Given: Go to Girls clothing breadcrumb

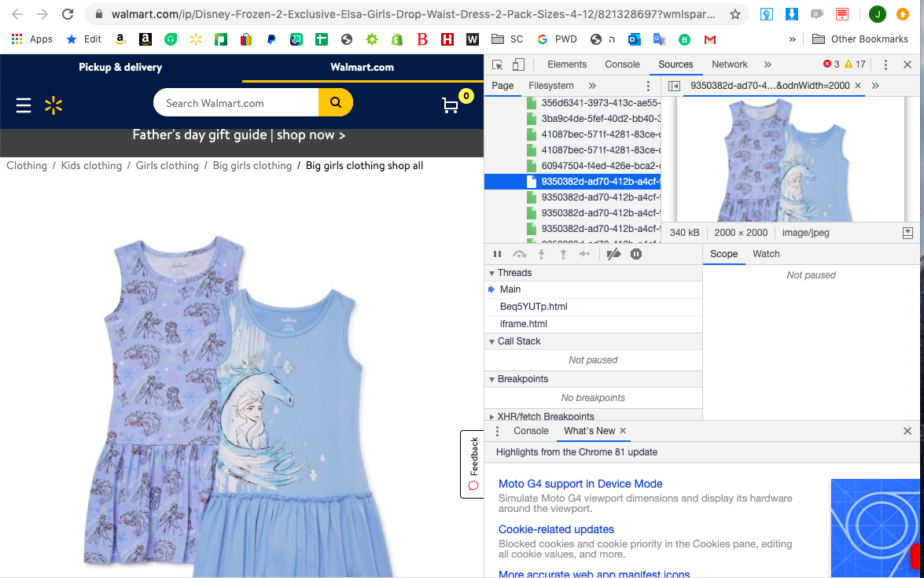Looking at the screenshot, I should coord(167,166).
